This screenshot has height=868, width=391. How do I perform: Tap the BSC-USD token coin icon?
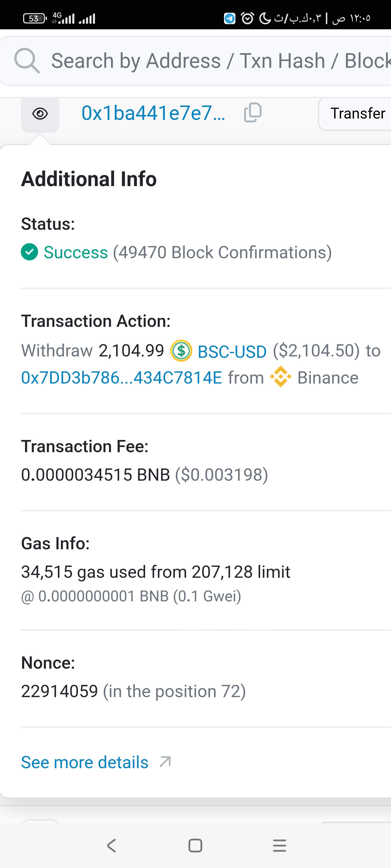pyautogui.click(x=181, y=351)
